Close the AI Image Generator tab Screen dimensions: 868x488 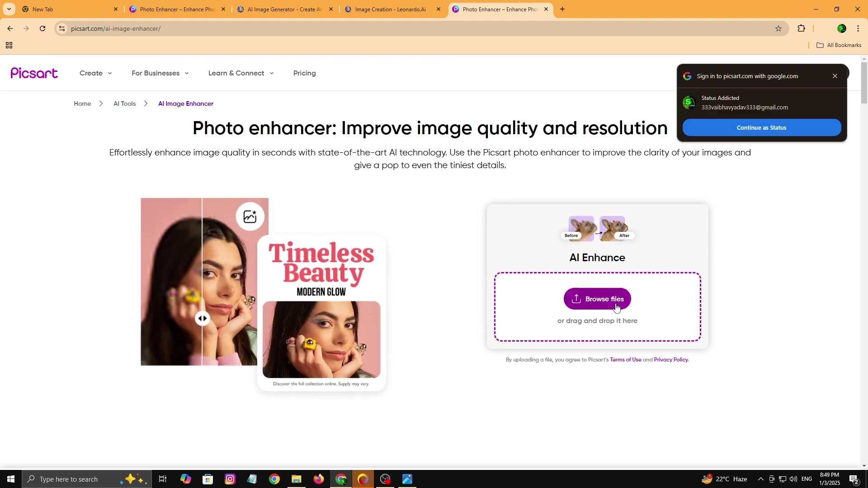pyautogui.click(x=331, y=9)
